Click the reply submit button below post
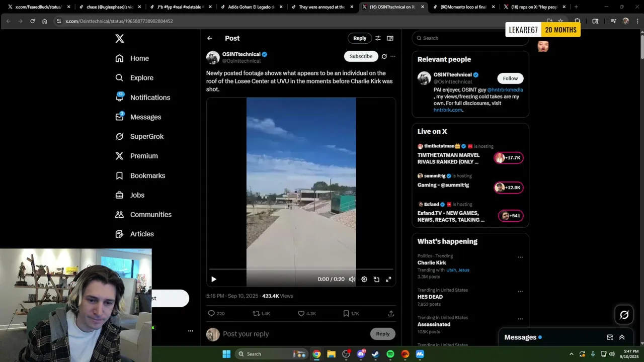Viewport: 644px width, 362px height. pyautogui.click(x=382, y=334)
